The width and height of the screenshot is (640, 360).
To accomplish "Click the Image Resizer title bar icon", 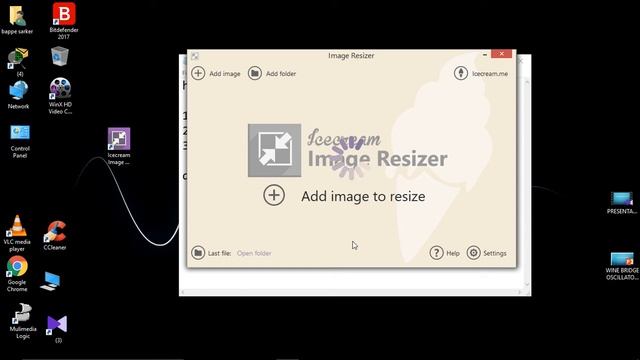I will [x=195, y=56].
